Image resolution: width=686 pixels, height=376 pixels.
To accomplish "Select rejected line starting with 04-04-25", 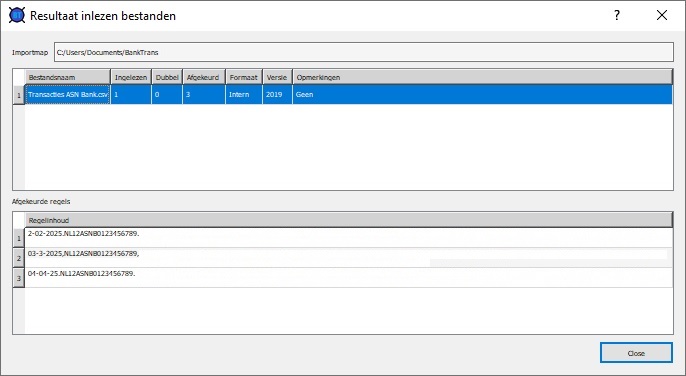I will [x=349, y=278].
